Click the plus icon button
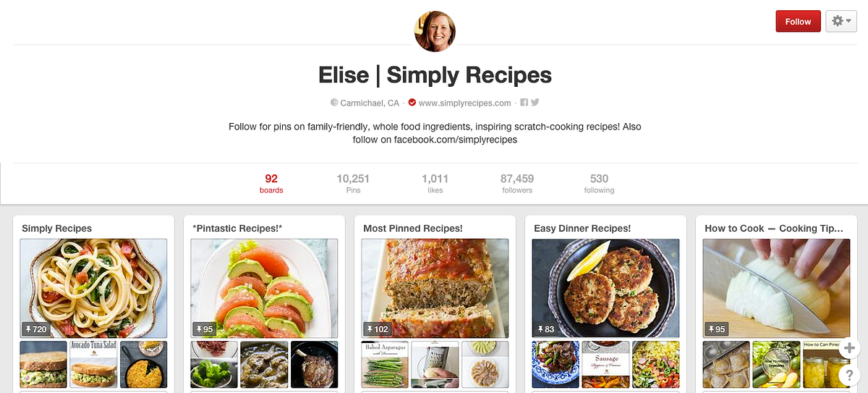 (849, 348)
